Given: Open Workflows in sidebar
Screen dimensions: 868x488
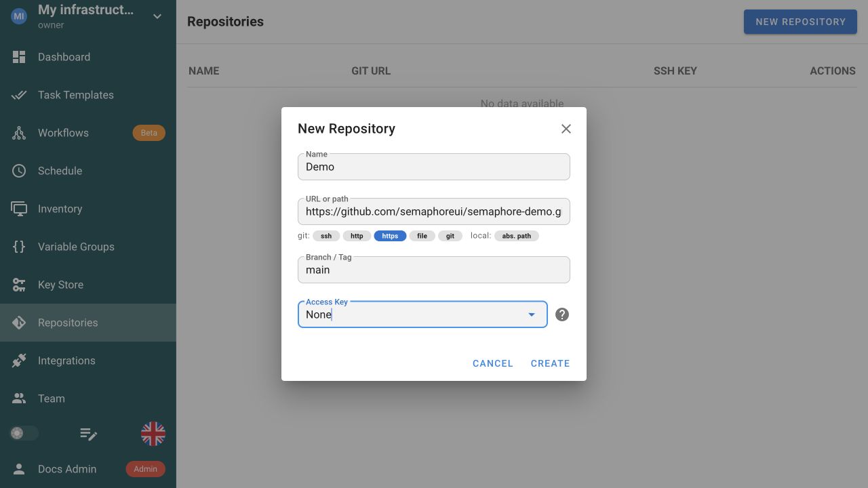Looking at the screenshot, I should (88, 133).
